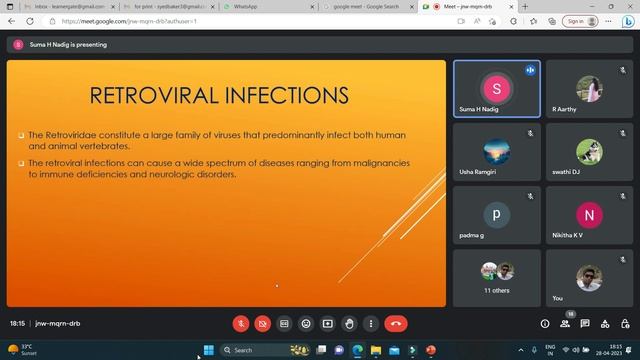Open more options three-dot menu

(x=371, y=324)
